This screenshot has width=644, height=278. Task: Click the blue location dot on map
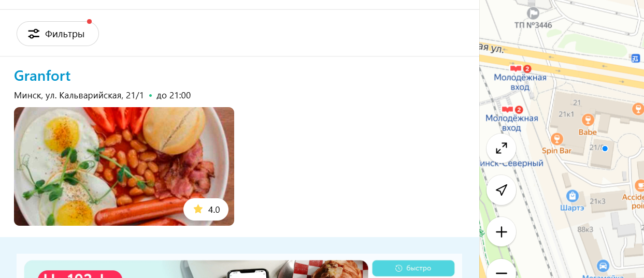604,148
